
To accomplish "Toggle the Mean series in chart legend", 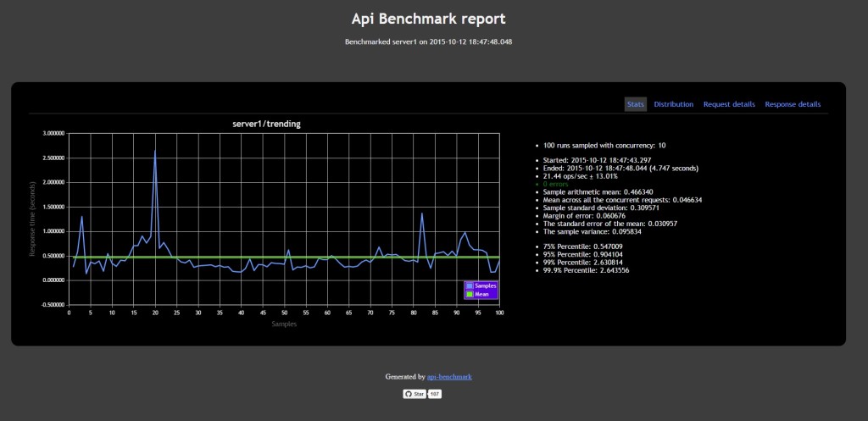I will (478, 294).
